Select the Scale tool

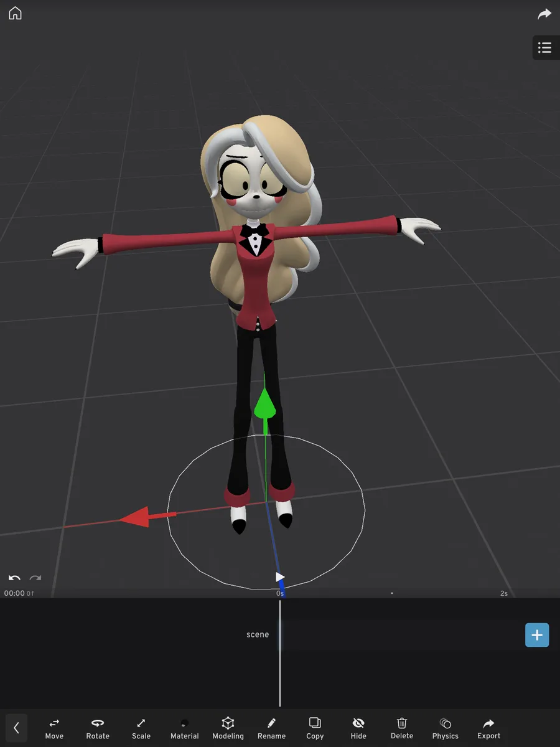[141, 728]
